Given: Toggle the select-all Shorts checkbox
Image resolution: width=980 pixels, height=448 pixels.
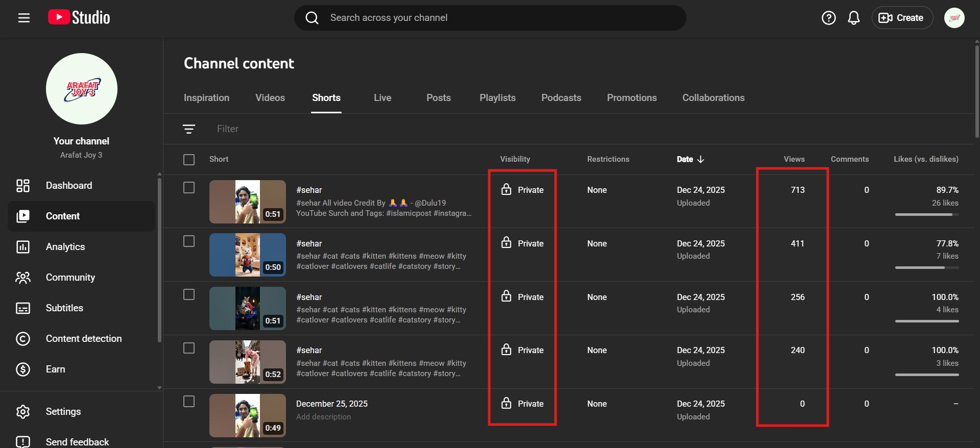Looking at the screenshot, I should pyautogui.click(x=189, y=160).
